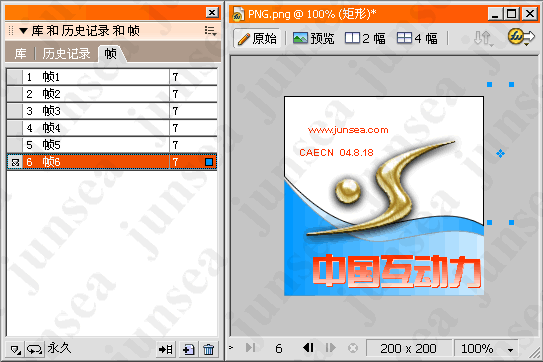Select frame row 帧2
543x362 pixels.
point(112,94)
